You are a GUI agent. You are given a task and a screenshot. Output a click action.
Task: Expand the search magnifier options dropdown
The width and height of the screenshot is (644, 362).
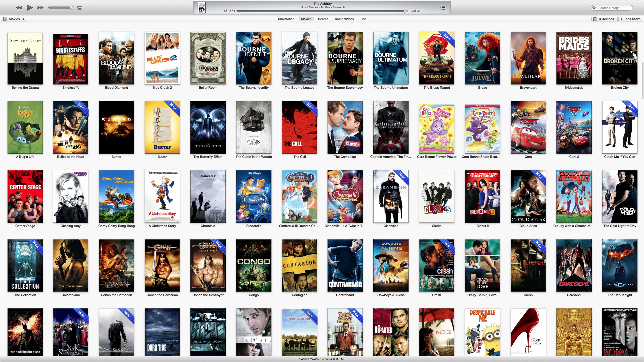coord(595,8)
